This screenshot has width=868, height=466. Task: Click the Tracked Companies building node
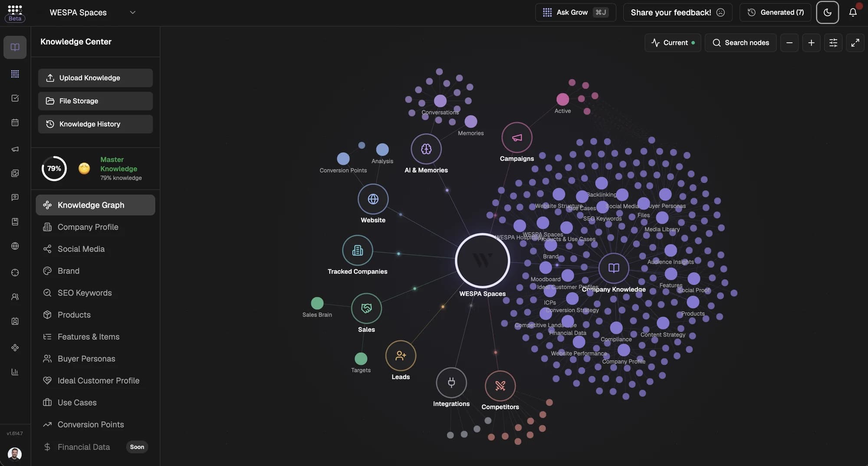[x=358, y=250]
